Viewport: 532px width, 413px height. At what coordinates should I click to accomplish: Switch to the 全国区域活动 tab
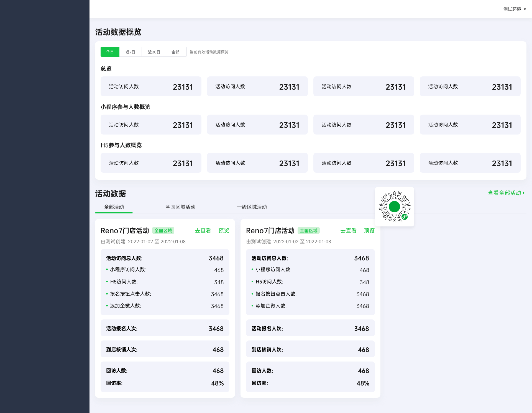point(180,207)
